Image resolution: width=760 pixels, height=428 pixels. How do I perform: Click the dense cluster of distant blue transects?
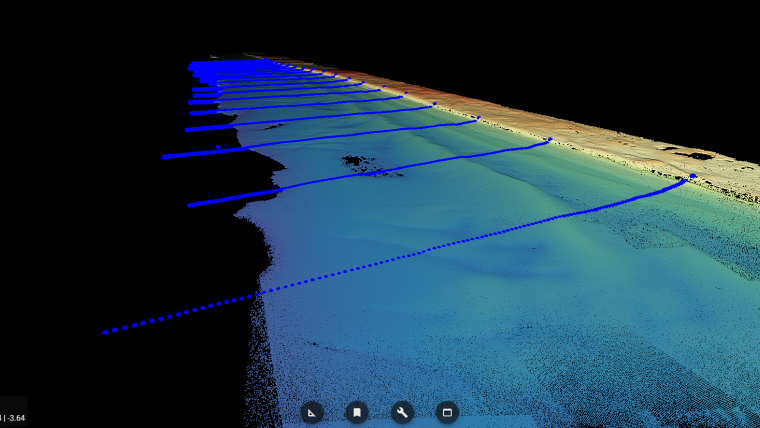click(x=215, y=68)
